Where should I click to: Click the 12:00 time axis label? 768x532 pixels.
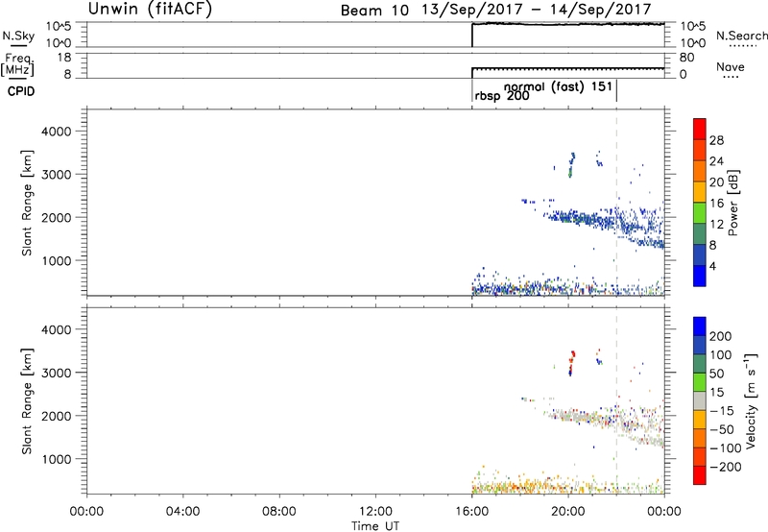tap(375, 512)
